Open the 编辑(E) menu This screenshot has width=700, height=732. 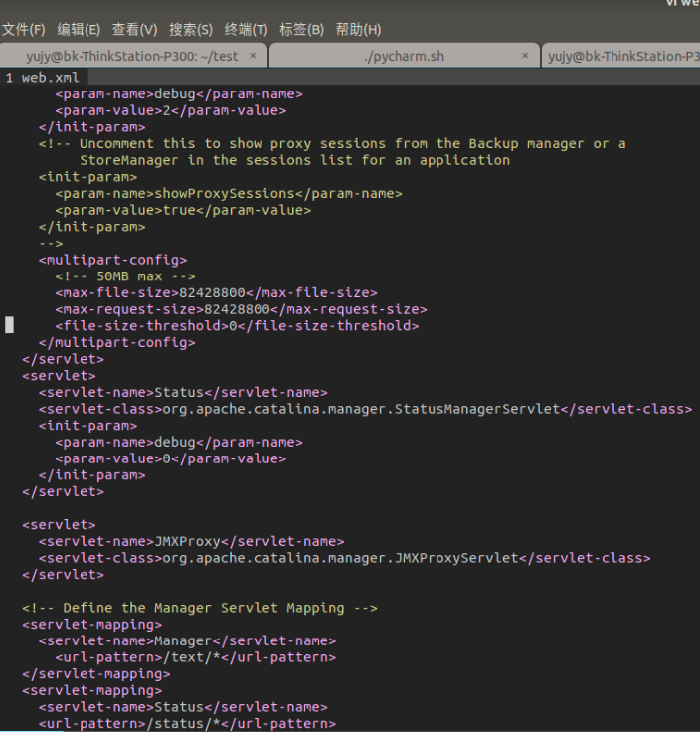click(79, 29)
